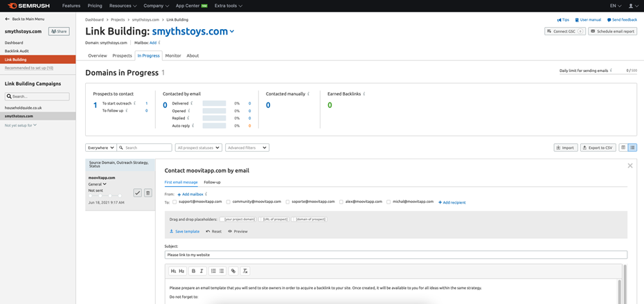
Task: Open Company dropdown in top navigation
Action: tap(156, 6)
